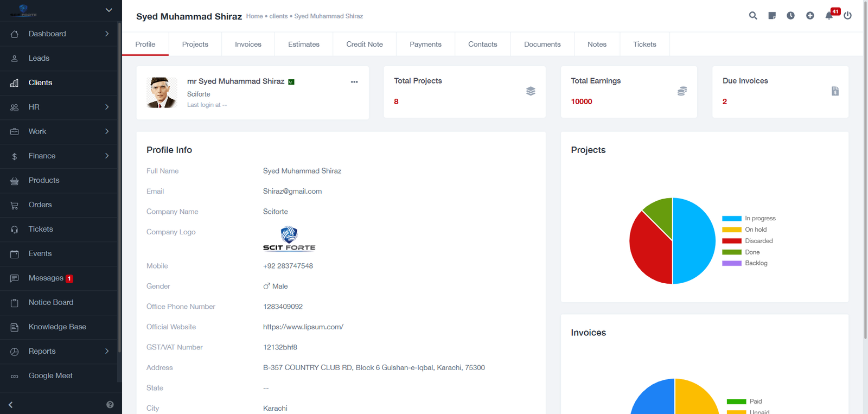Click the add-new plus icon

(x=810, y=16)
